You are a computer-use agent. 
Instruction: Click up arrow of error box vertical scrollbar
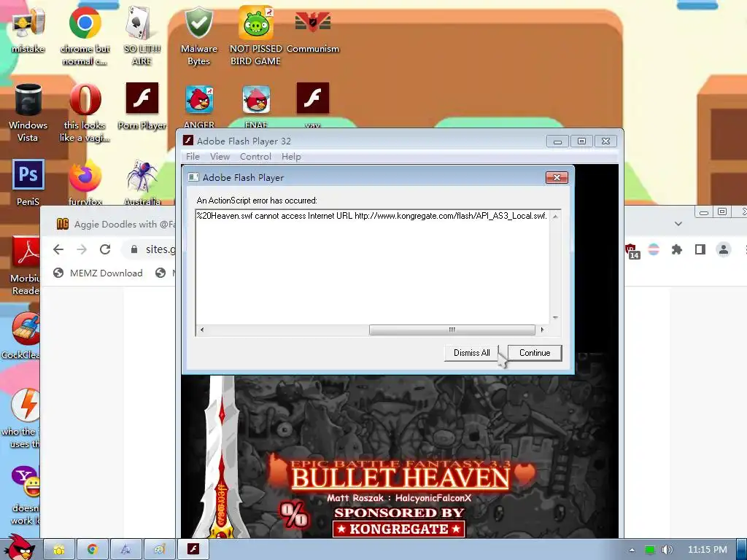tap(555, 217)
